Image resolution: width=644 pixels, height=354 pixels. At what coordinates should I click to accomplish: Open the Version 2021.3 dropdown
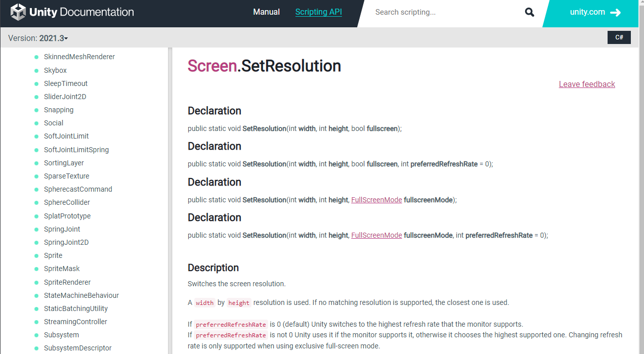(x=38, y=38)
